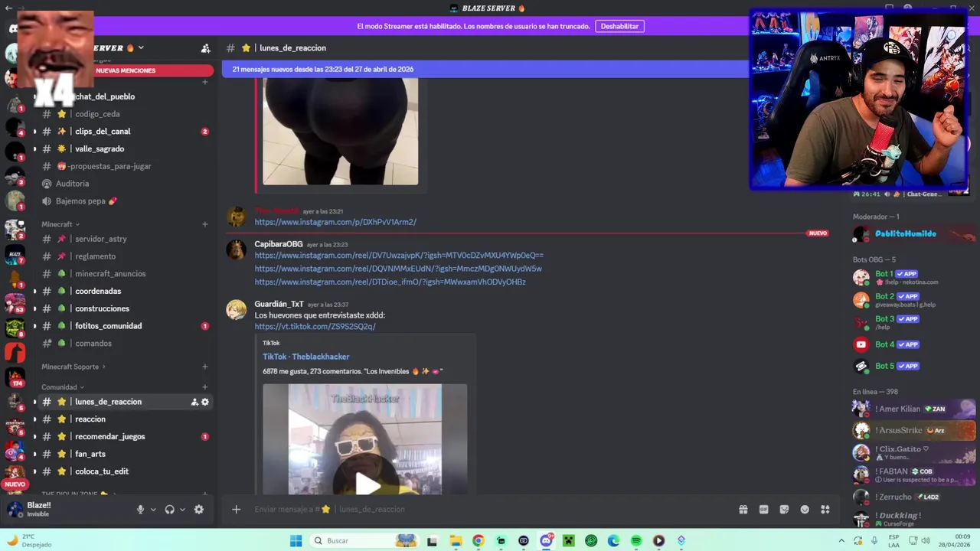Add channel to Minecraft Soporte category
The image size is (980, 551).
coord(204,367)
